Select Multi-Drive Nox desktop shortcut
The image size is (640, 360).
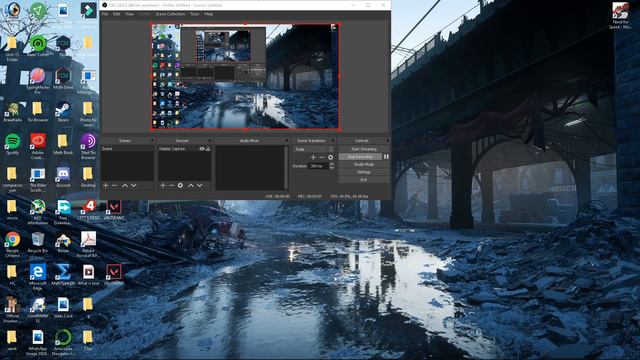click(x=63, y=78)
